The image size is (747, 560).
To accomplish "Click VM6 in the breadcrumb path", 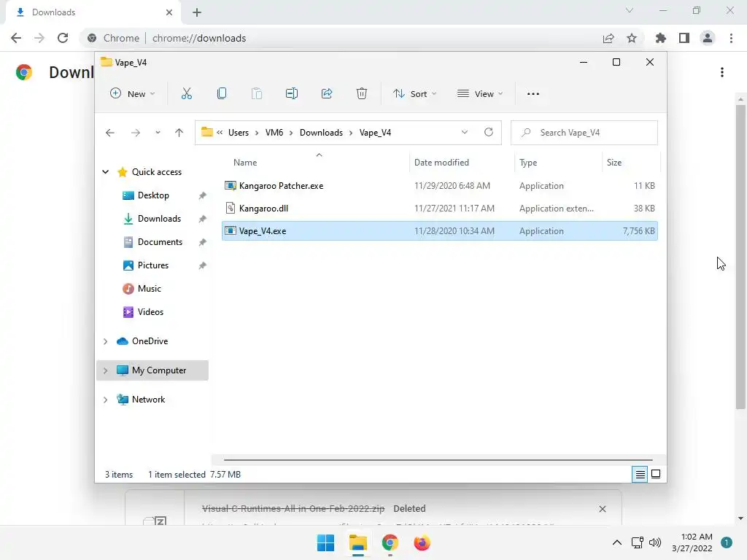I will [274, 133].
